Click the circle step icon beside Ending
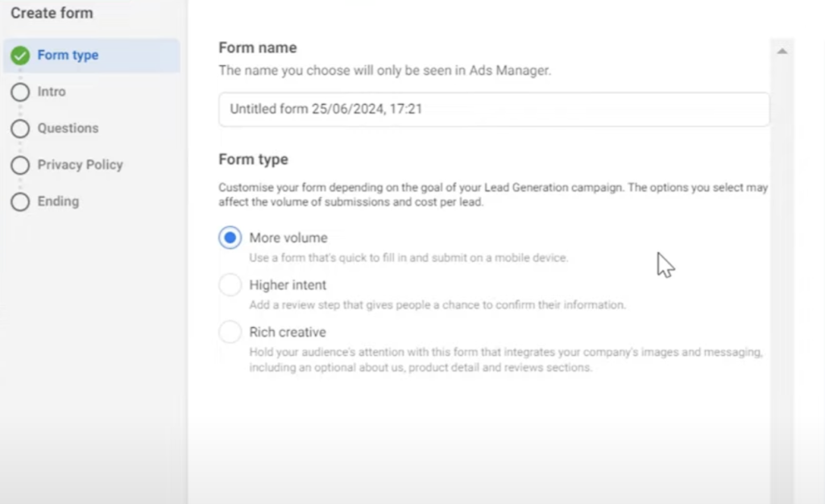The height and width of the screenshot is (504, 825). point(20,202)
